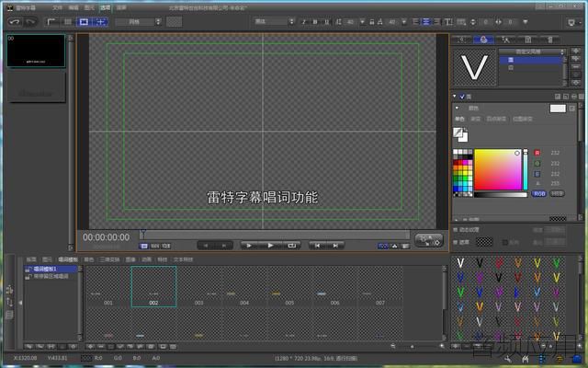Click the corner ruler icon in the toolbar
Viewport: 588px width, 368px height.
tap(51, 22)
